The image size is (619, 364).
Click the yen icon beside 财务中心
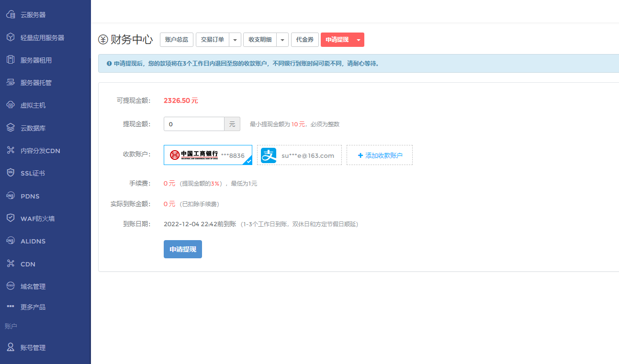point(103,40)
